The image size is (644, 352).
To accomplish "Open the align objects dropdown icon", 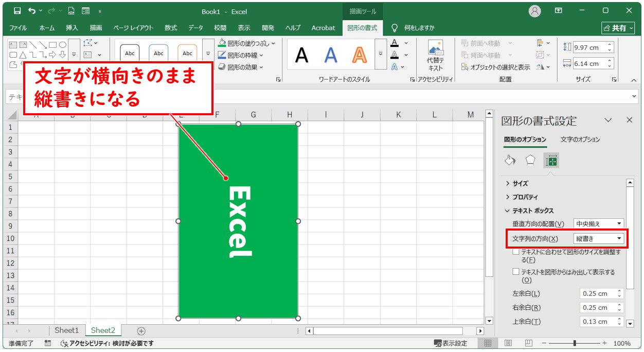I will [543, 43].
